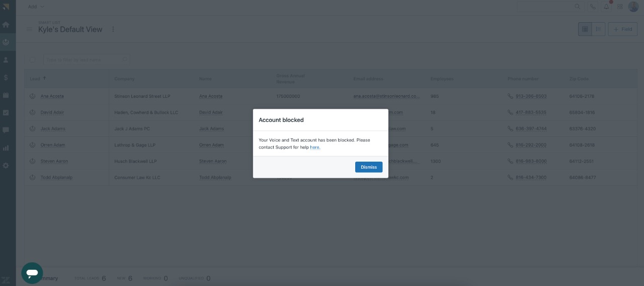644x286 pixels.
Task: Expand the Add dropdown
Action: pos(36,7)
